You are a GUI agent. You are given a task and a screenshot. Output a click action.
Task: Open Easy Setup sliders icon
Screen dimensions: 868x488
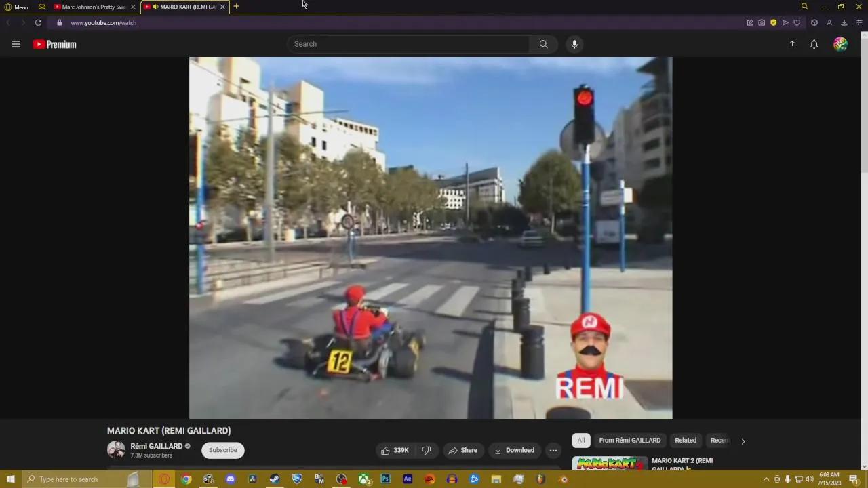[859, 22]
